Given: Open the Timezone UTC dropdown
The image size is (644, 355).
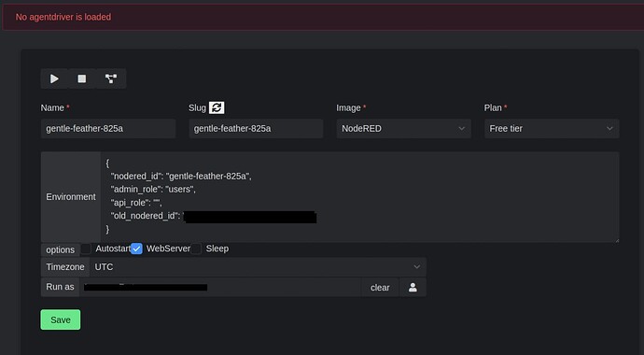Looking at the screenshot, I should (x=258, y=267).
